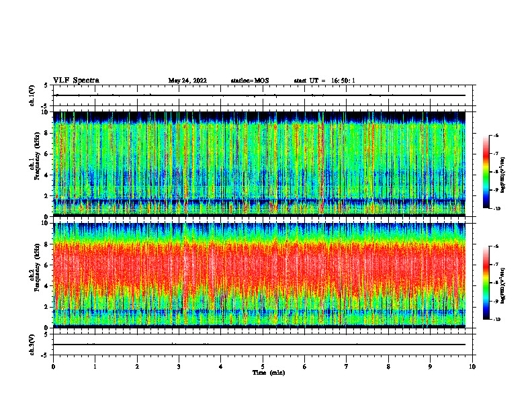The width and height of the screenshot is (532, 411).
Task: Click the 6 kHz tick on ch.1 frequency axis
Action: tap(47, 154)
